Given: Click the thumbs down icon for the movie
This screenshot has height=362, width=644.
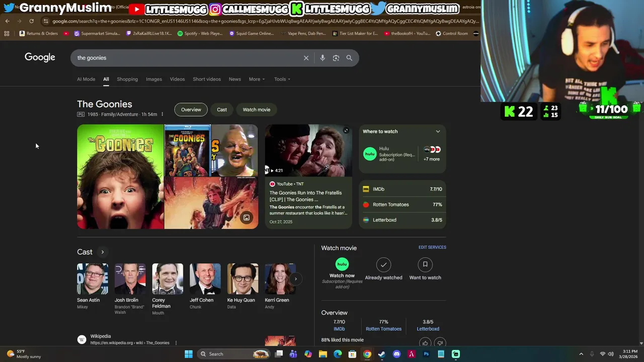Looking at the screenshot, I should click(x=440, y=343).
